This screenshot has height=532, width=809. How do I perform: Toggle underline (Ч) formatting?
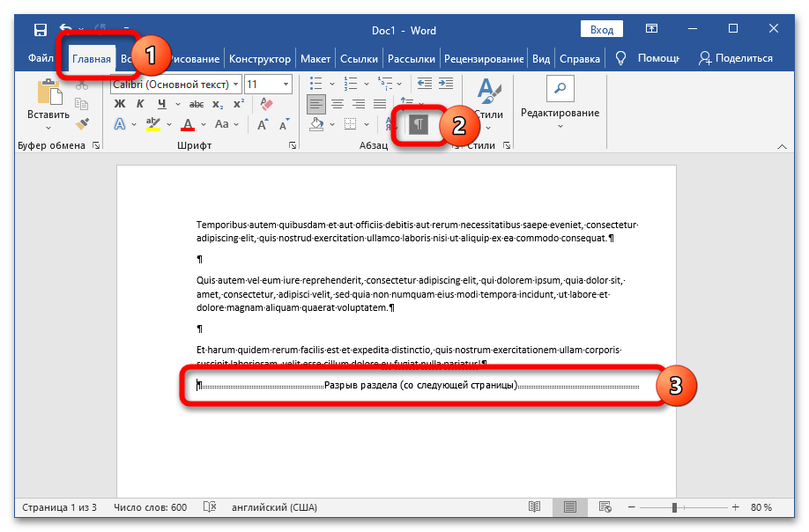(162, 104)
